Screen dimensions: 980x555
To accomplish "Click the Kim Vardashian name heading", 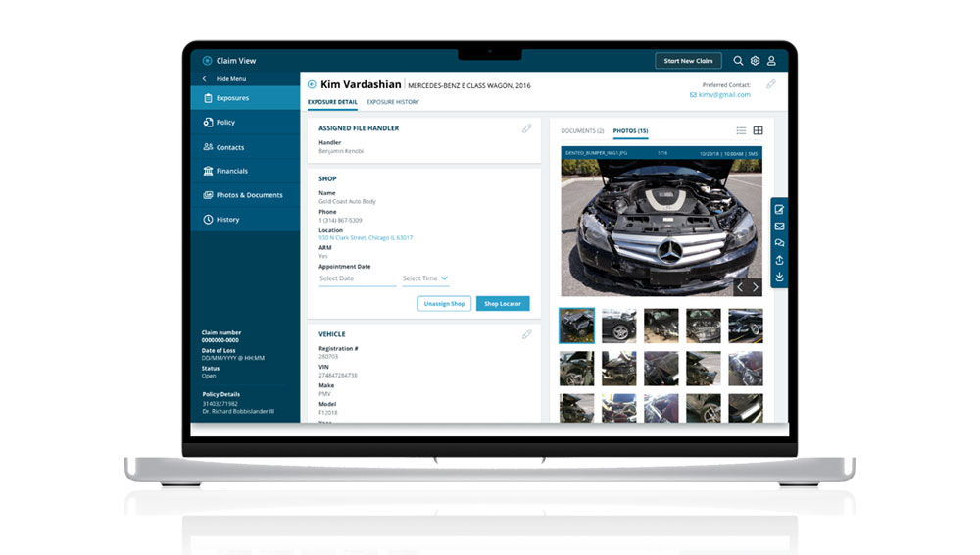I will pyautogui.click(x=361, y=84).
